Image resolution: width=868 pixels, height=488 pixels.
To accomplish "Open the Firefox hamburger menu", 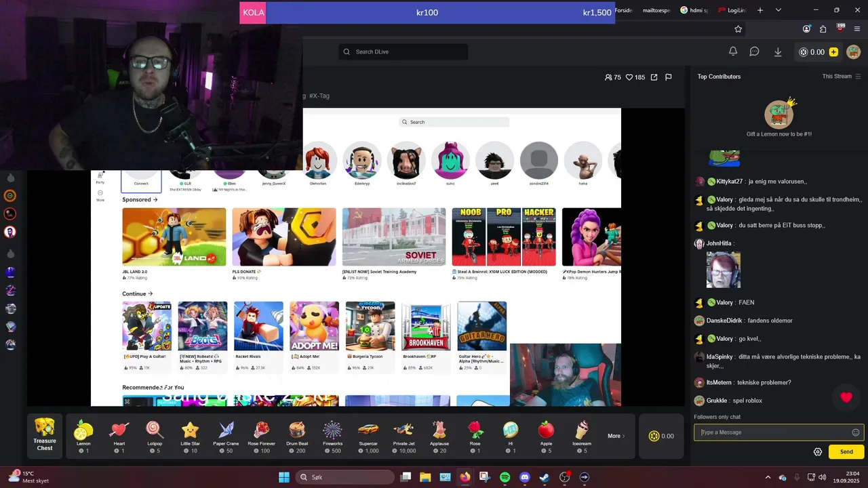I will pyautogui.click(x=858, y=29).
